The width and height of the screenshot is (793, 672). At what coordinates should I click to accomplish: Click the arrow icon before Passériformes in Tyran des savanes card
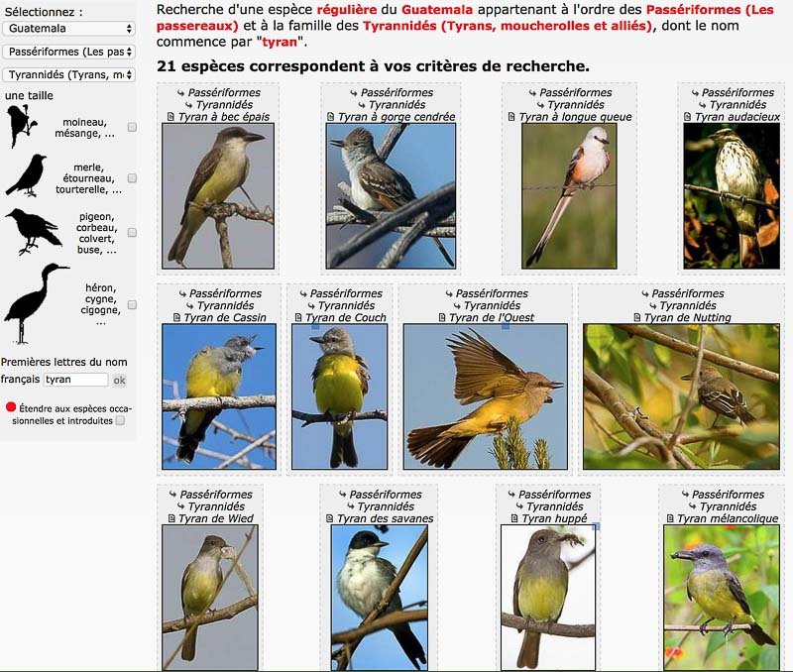pos(342,494)
